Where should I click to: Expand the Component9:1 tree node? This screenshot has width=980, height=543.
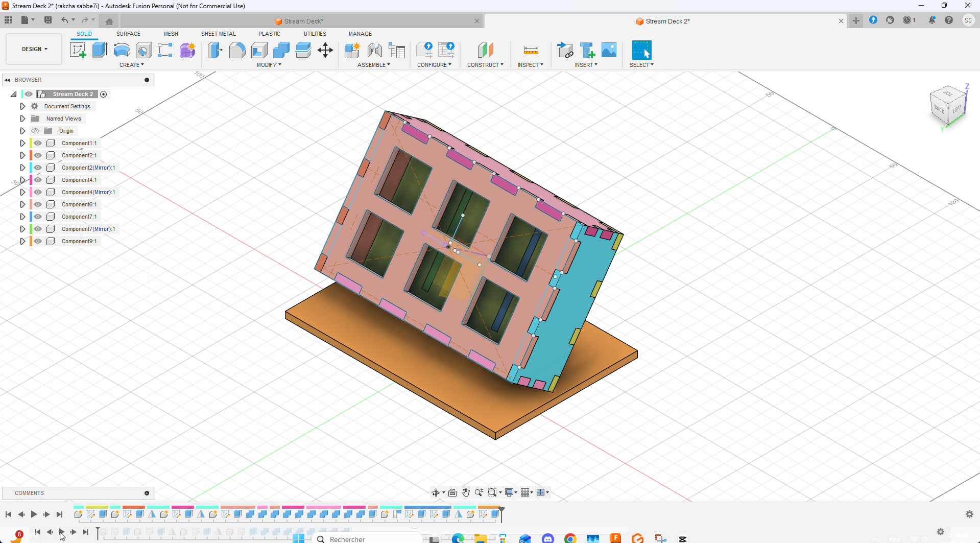click(22, 241)
